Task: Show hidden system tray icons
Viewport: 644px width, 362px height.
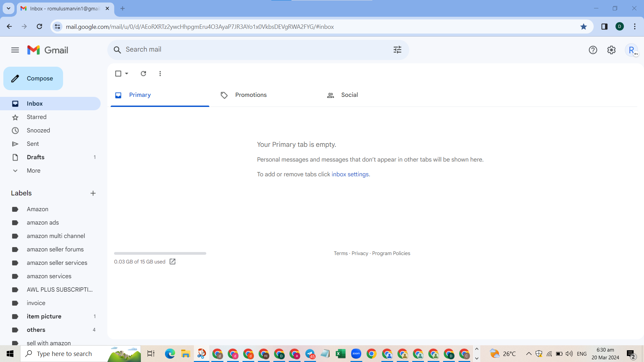Action: click(529, 354)
